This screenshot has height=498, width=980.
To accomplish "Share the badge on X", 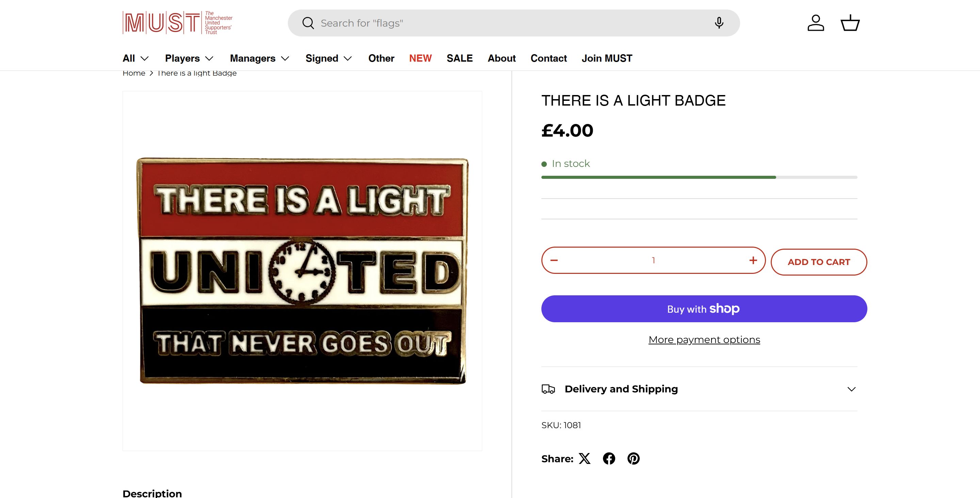I will (585, 458).
